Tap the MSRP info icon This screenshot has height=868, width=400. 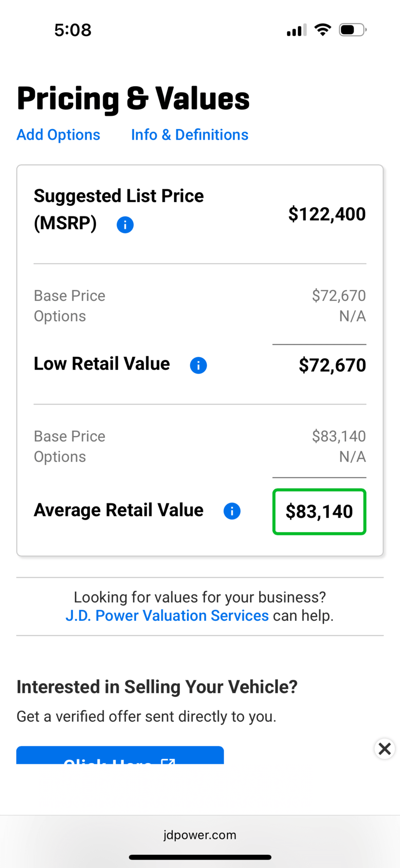pyautogui.click(x=125, y=225)
